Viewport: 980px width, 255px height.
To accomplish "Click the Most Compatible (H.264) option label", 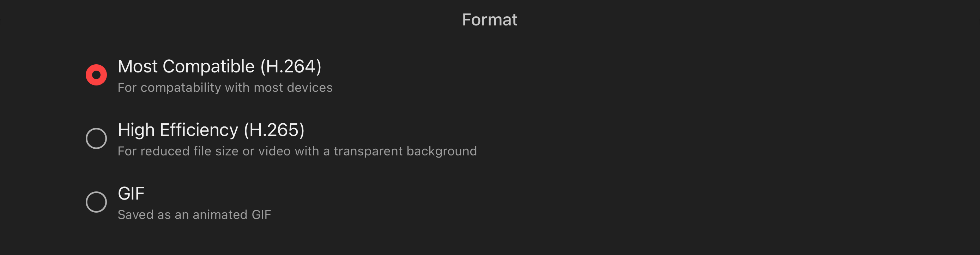I will [x=220, y=66].
